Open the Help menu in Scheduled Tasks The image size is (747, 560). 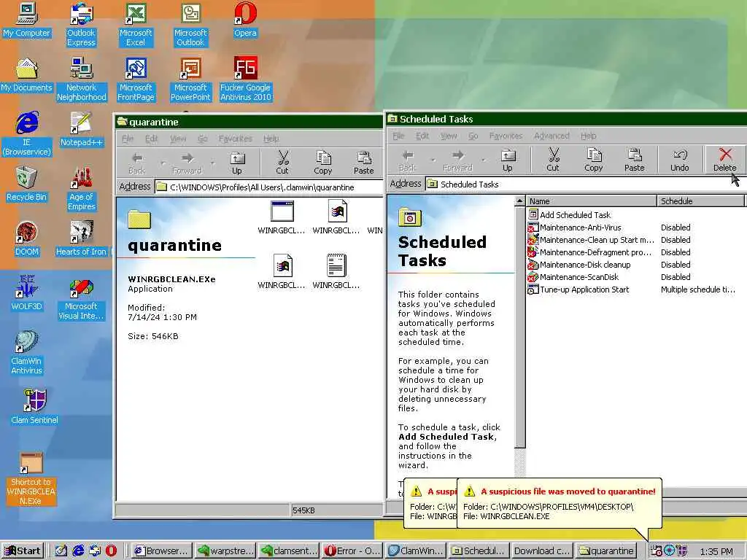tap(589, 136)
